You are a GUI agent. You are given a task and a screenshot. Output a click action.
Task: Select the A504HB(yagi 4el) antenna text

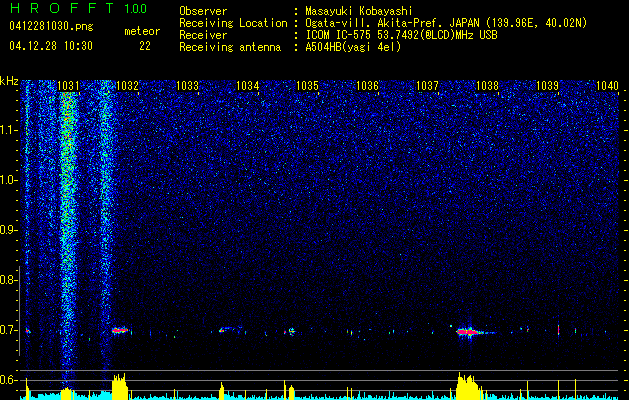353,47
